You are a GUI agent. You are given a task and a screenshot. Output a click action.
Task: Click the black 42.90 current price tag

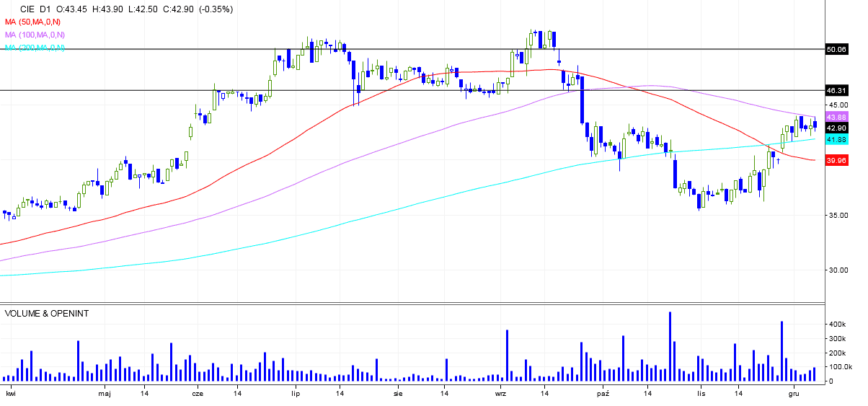836,128
